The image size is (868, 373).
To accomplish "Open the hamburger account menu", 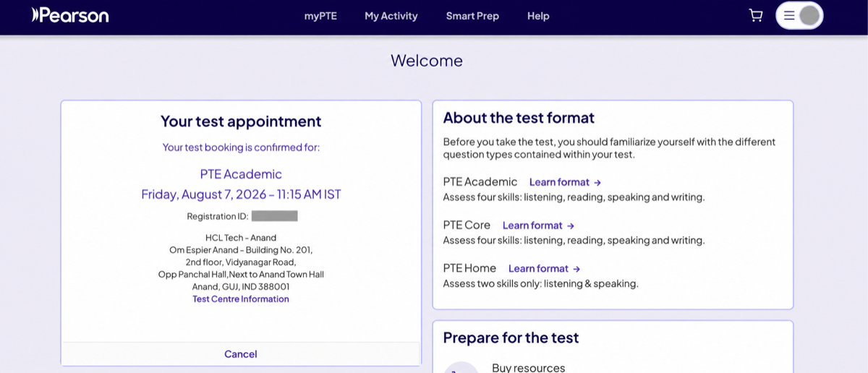I will pyautogui.click(x=789, y=15).
